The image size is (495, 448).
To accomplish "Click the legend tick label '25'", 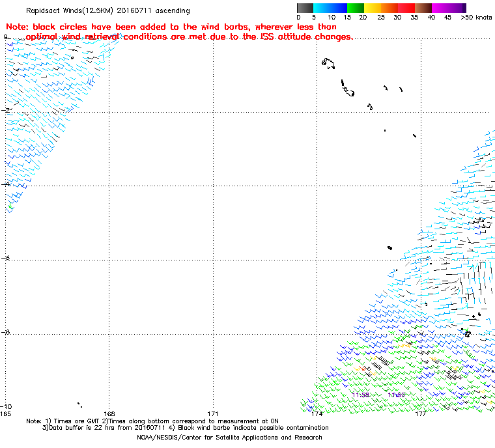I will tap(381, 18).
